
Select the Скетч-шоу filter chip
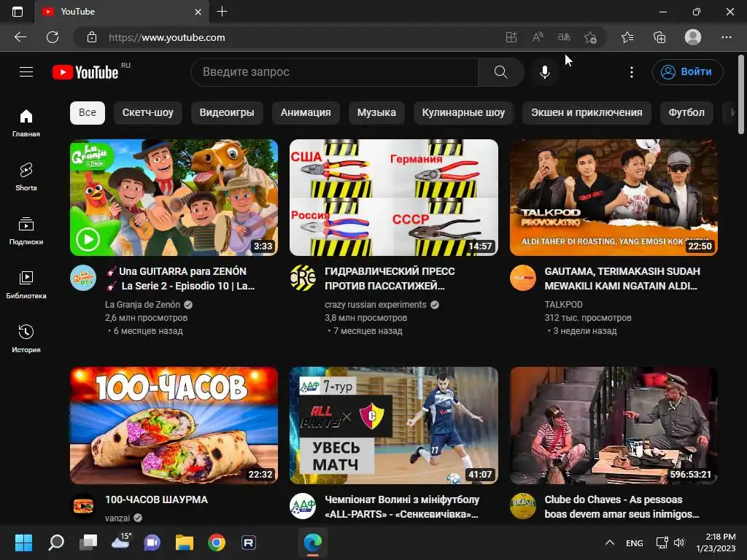pyautogui.click(x=147, y=113)
